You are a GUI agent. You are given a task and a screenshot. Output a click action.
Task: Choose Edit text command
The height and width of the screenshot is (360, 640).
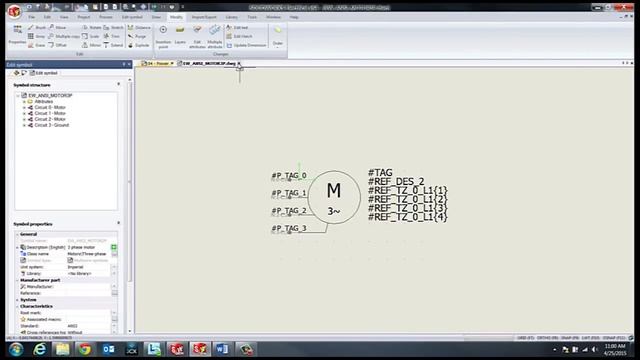tap(237, 27)
